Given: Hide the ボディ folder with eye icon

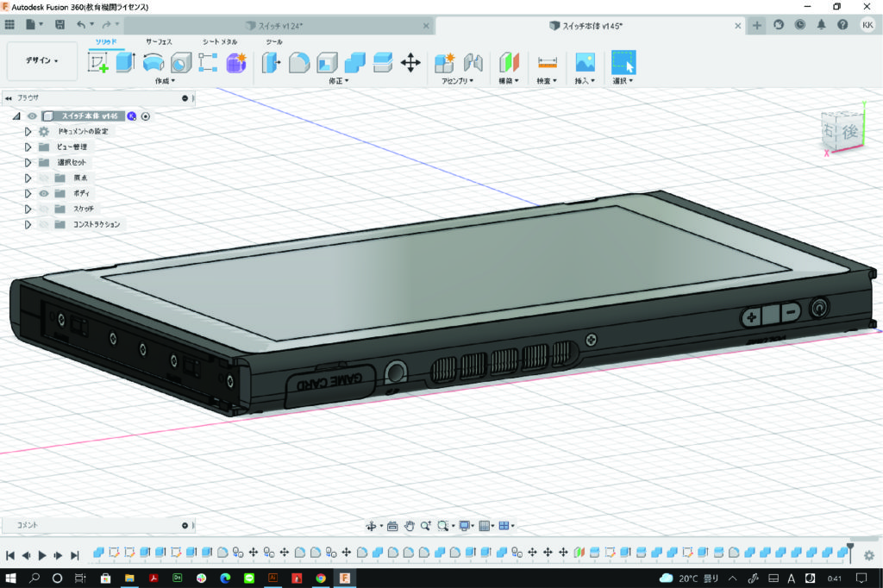Looking at the screenshot, I should coord(43,193).
